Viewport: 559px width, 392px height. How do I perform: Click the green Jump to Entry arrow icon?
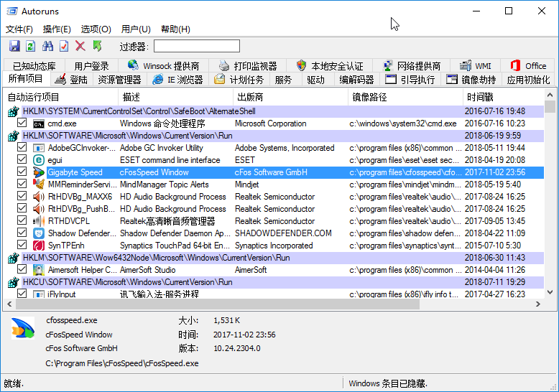pyautogui.click(x=97, y=46)
